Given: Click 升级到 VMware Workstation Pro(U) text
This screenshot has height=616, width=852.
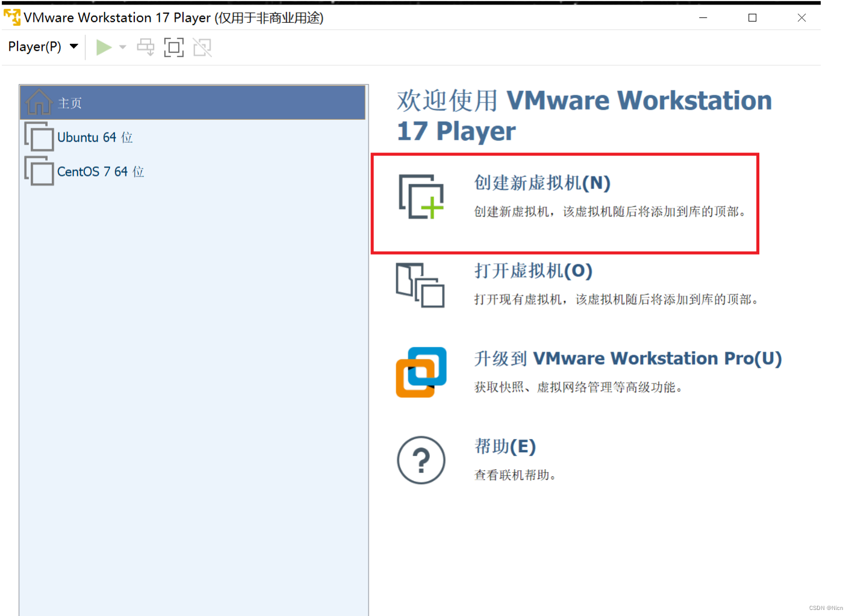Looking at the screenshot, I should point(627,359).
